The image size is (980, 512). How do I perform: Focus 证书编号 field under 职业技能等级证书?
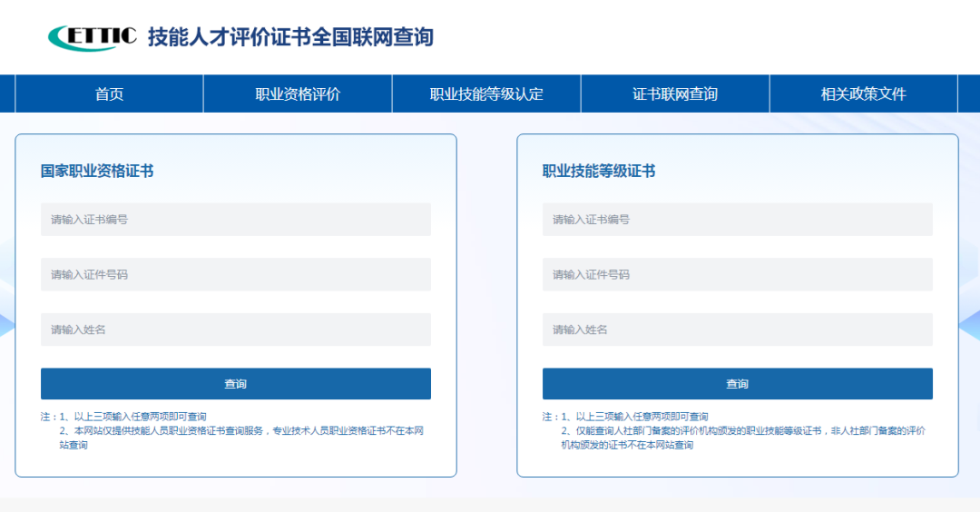[738, 220]
